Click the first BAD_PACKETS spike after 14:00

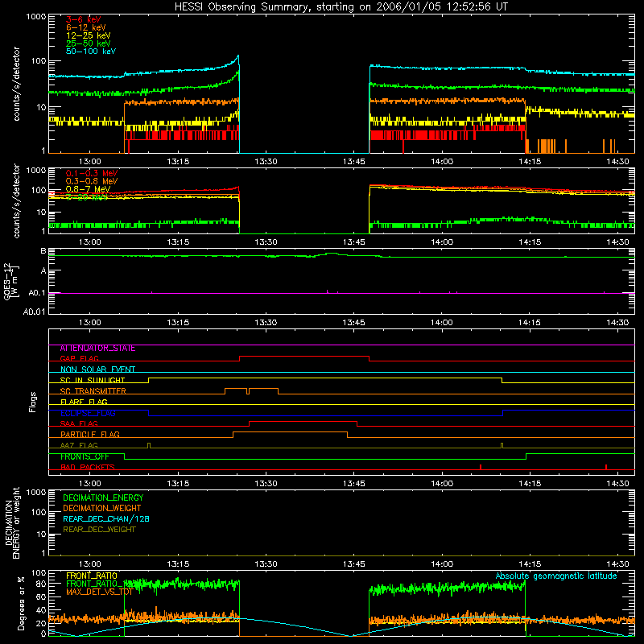tap(481, 467)
